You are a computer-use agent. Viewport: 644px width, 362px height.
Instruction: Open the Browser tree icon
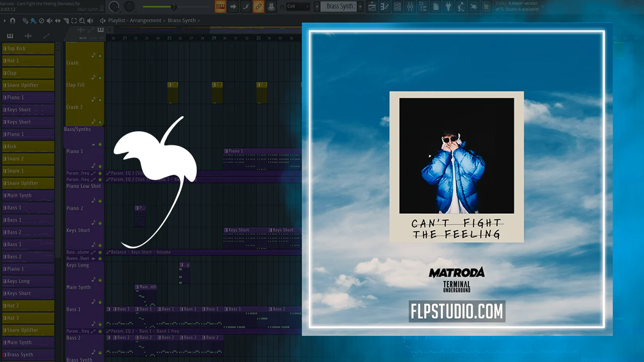(x=423, y=7)
